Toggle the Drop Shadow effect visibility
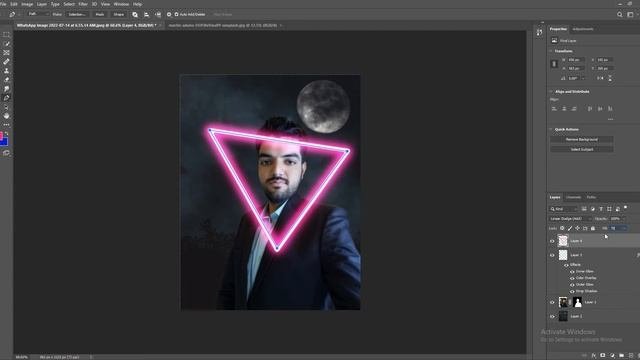The height and width of the screenshot is (360, 640). tap(572, 291)
